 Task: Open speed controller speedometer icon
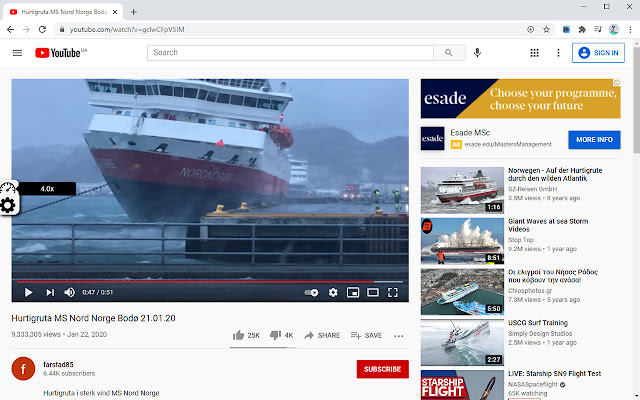click(8, 188)
